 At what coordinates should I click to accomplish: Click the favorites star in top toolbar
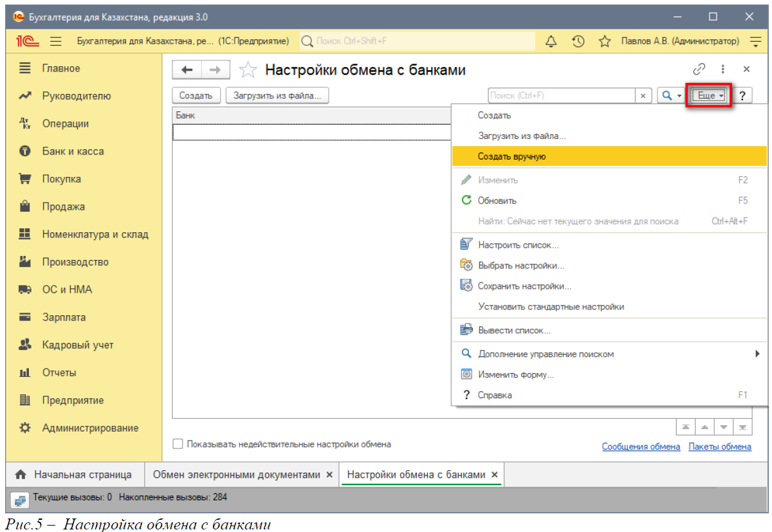pyautogui.click(x=605, y=41)
